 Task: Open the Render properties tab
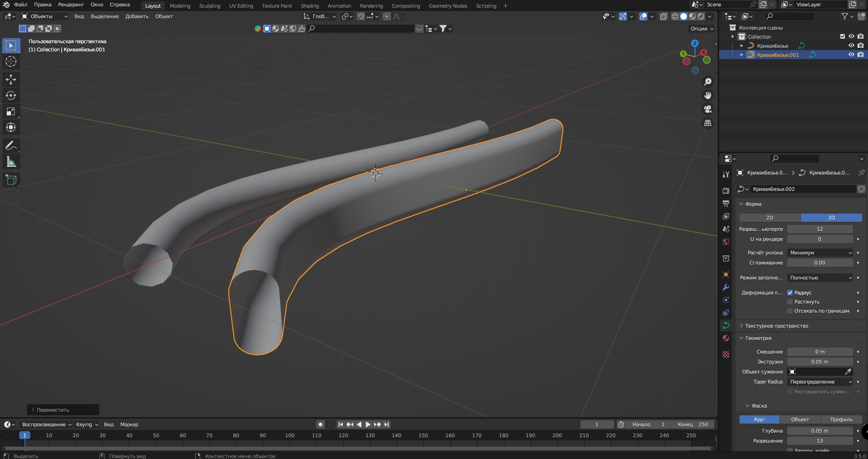click(x=726, y=190)
